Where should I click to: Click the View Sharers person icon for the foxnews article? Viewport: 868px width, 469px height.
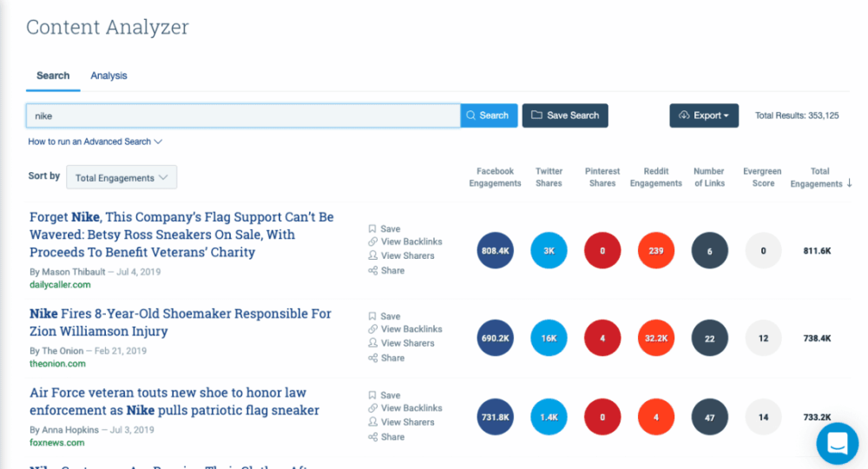372,422
